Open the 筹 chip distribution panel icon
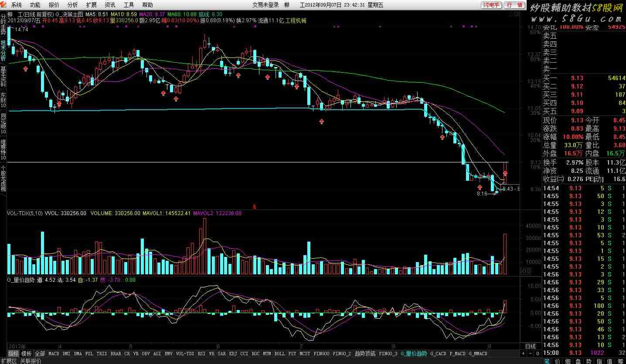Image resolution: width=626 pixels, height=364 pixels. pos(620,361)
